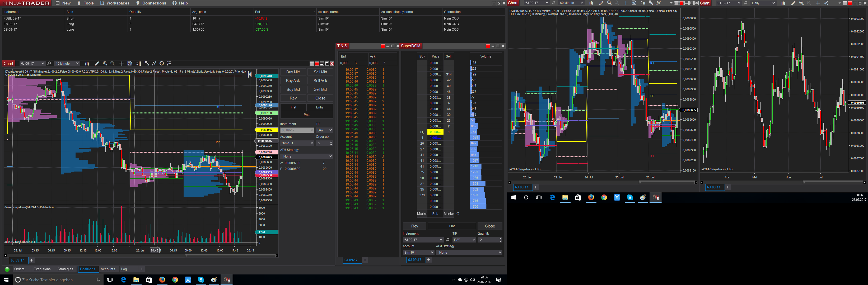868x285 pixels.
Task: Open Data Box in 15 Minute chart toolbar
Action: (130, 63)
